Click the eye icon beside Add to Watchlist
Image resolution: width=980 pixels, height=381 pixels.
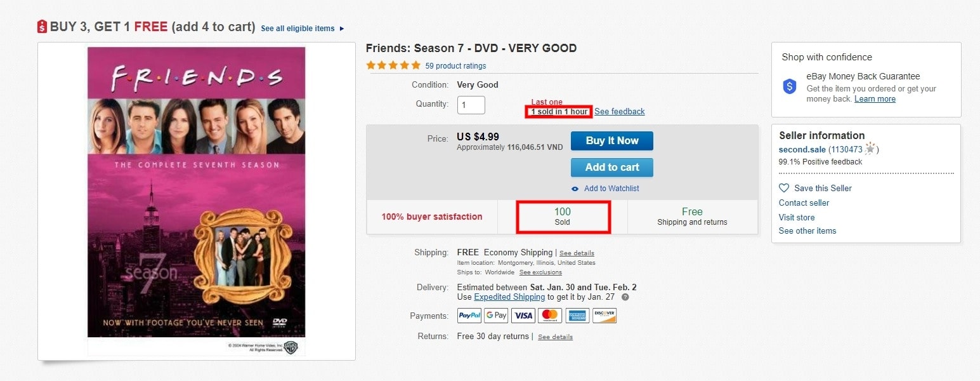pos(575,189)
